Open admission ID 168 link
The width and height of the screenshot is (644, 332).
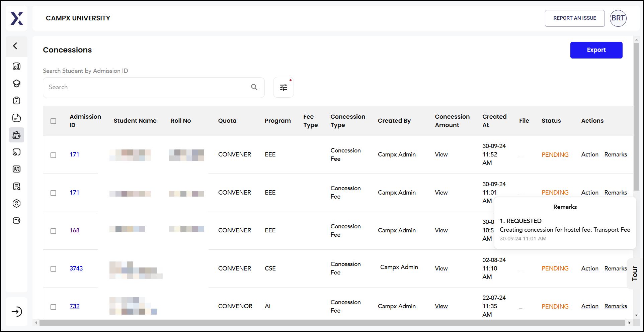tap(74, 230)
